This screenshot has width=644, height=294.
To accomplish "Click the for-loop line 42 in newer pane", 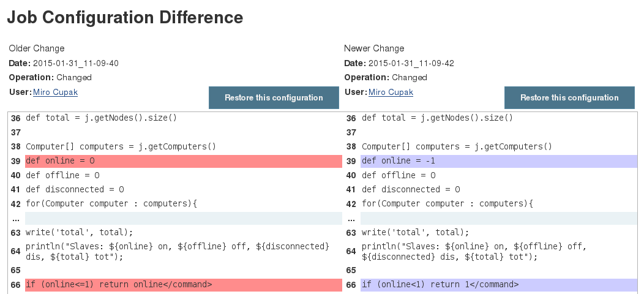I will 447,204.
